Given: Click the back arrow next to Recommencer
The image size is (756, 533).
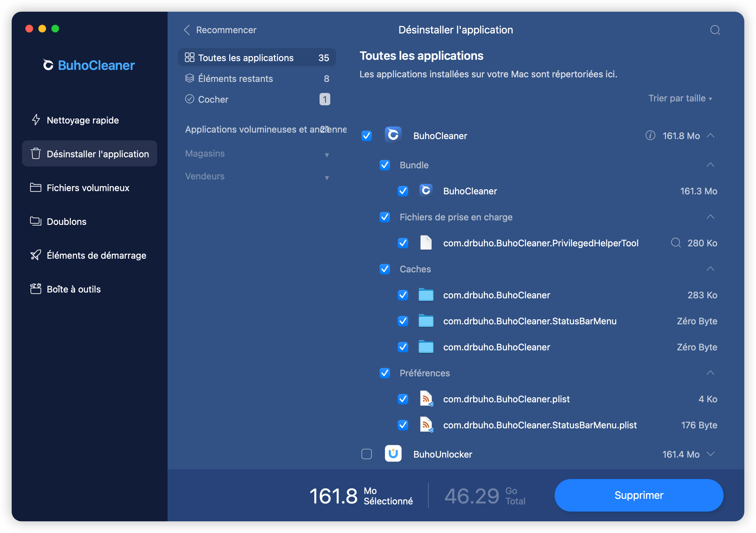Looking at the screenshot, I should (187, 30).
